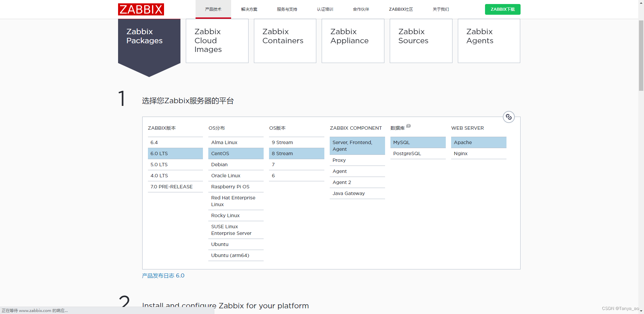Choose Nginx as the web server
The image size is (644, 314).
coord(479,153)
